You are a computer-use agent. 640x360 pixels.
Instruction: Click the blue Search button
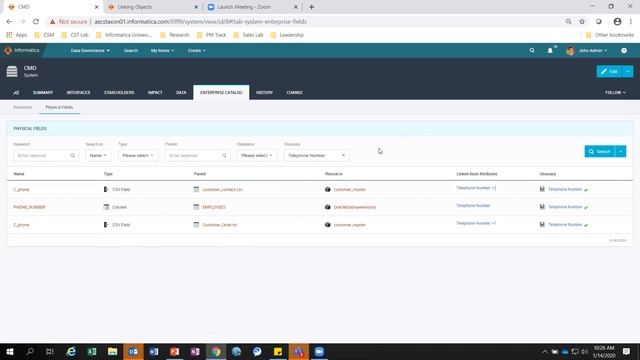[600, 151]
